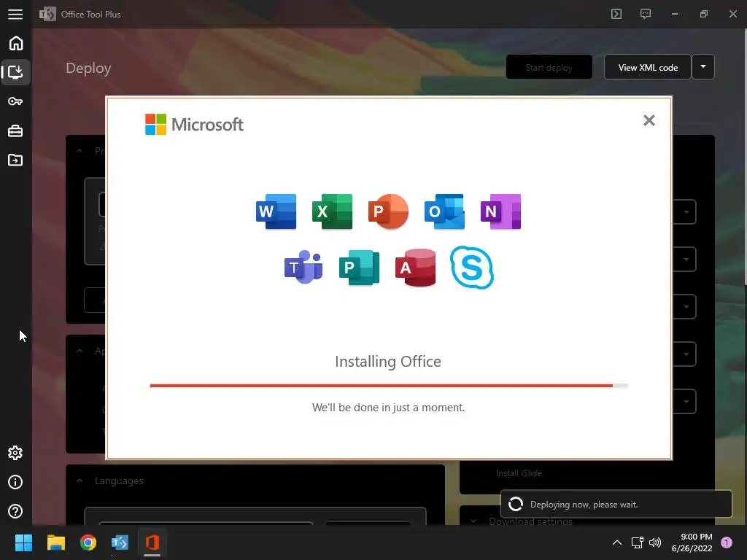This screenshot has width=747, height=560.
Task: Click the Installing Office progress bar
Action: point(389,386)
